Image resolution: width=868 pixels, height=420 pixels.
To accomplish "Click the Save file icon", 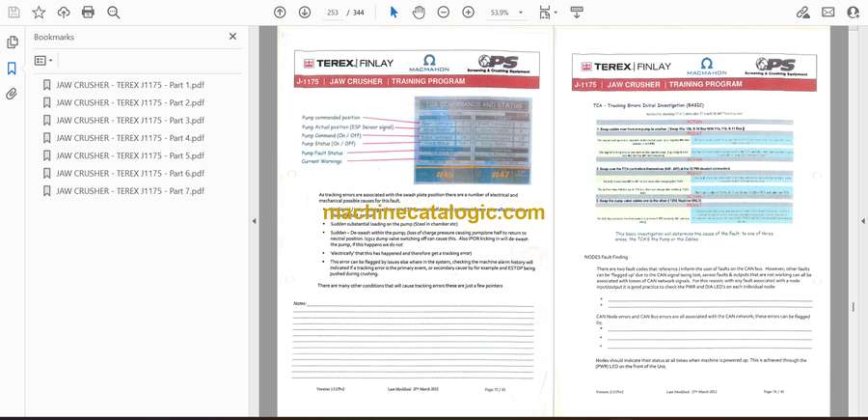I will pyautogui.click(x=14, y=13).
